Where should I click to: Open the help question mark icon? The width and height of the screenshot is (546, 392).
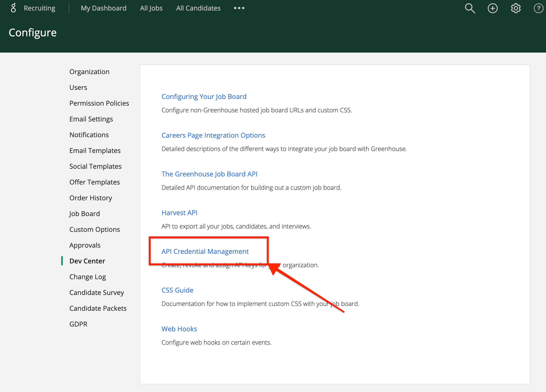538,8
